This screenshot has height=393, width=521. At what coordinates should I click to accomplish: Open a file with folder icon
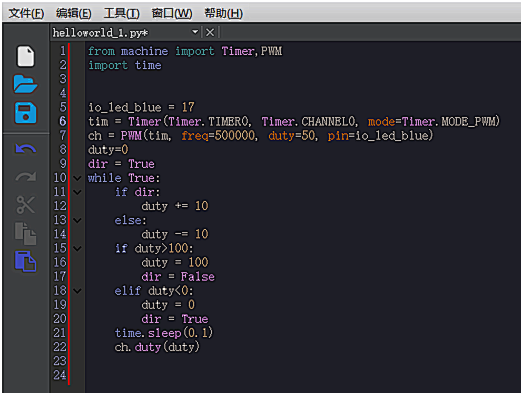point(25,84)
